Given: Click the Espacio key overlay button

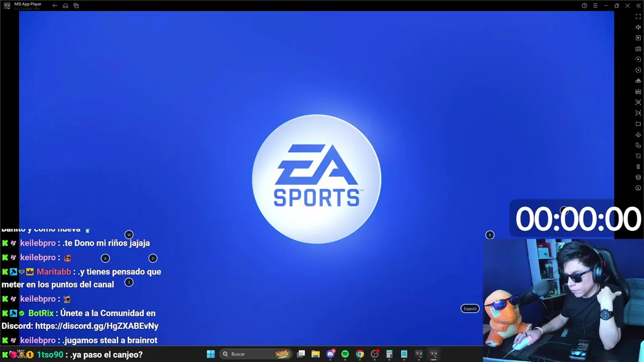Looking at the screenshot, I should 470,309.
